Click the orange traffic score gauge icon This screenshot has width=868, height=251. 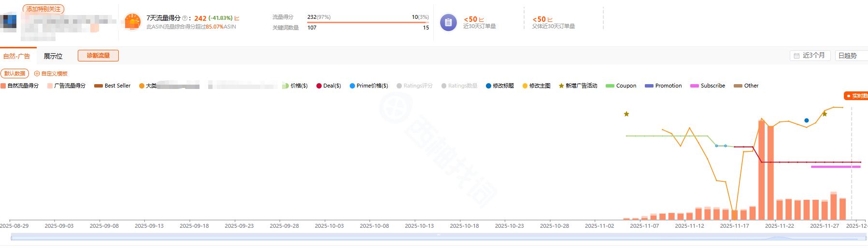click(132, 22)
